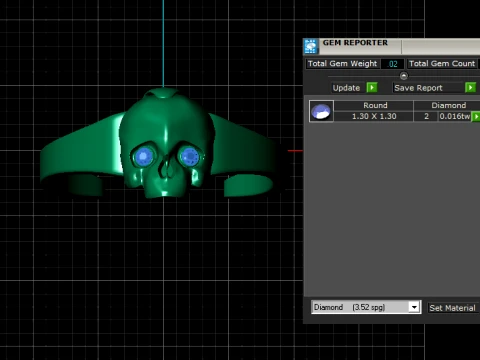Click the green arrow next to Save Report
480x360 pixels.
(470, 88)
